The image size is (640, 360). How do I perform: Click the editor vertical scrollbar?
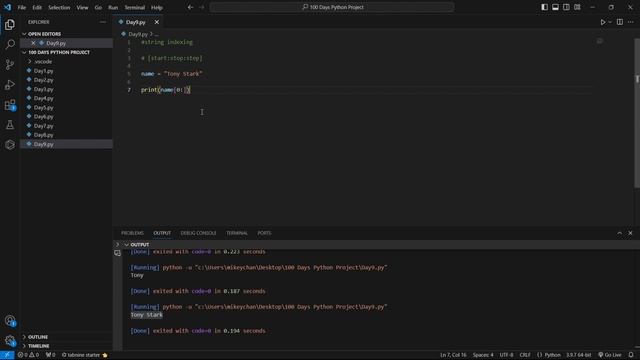pos(637,112)
